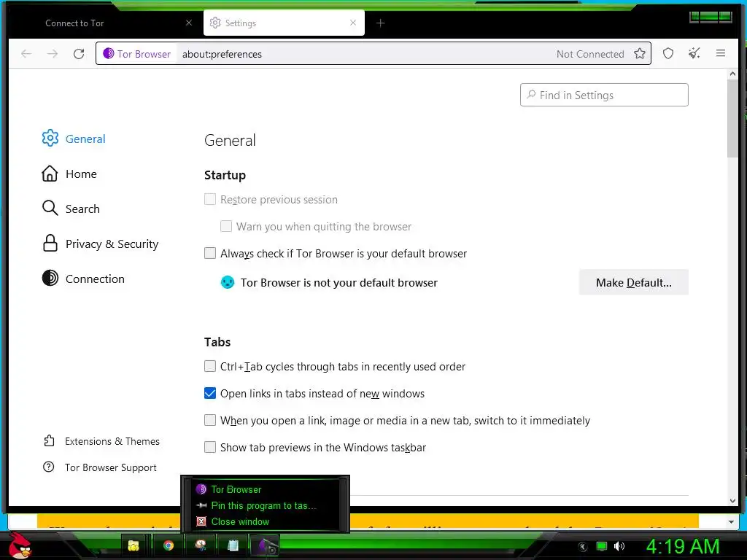Enable Ctrl+Tab cycles through tabs checkbox
This screenshot has height=560, width=747.
210,366
